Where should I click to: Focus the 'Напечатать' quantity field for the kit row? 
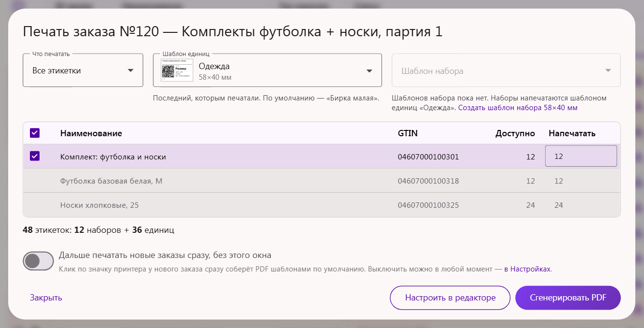click(x=581, y=156)
